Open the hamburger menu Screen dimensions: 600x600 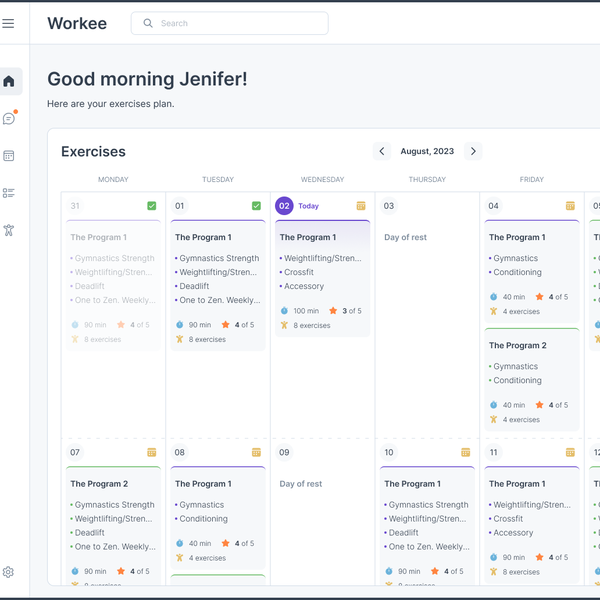[x=8, y=23]
